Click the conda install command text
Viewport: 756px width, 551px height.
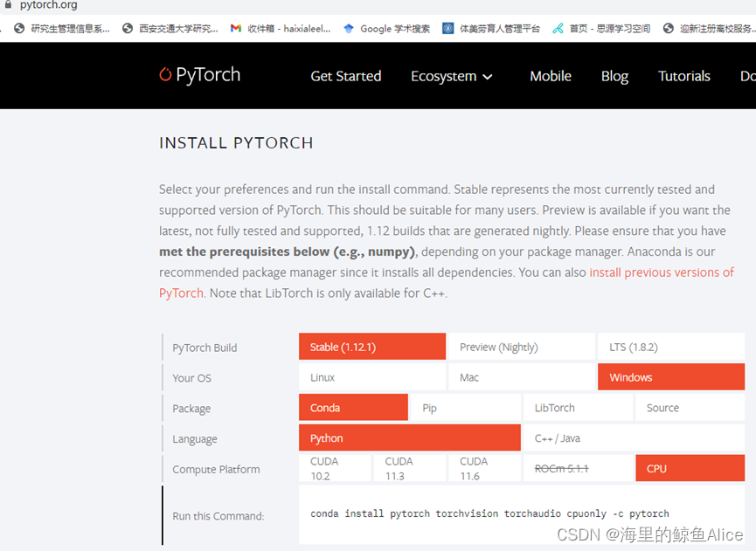click(x=489, y=513)
